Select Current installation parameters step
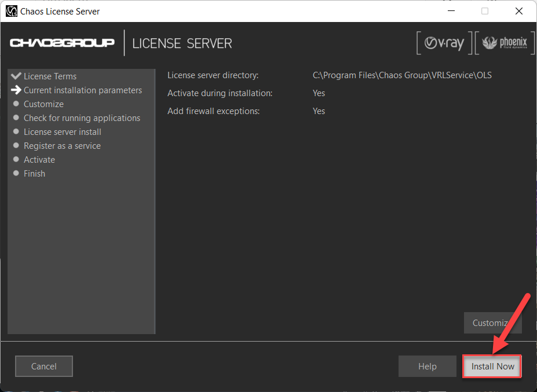This screenshot has width=537, height=392. (82, 90)
